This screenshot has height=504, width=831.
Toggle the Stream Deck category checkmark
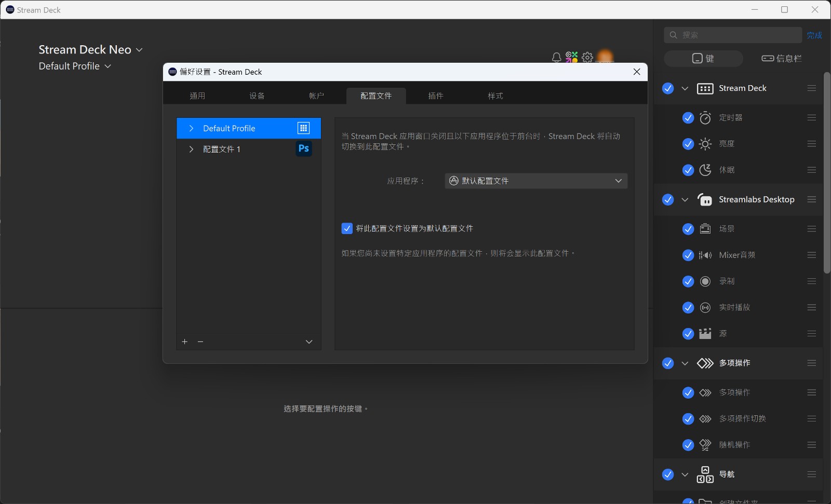coord(668,88)
